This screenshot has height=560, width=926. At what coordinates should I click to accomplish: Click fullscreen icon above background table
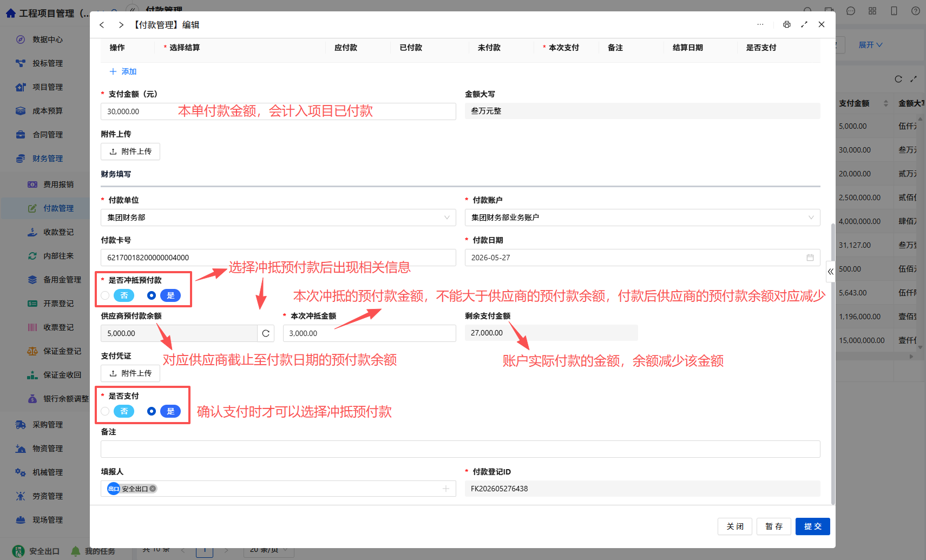(x=914, y=79)
